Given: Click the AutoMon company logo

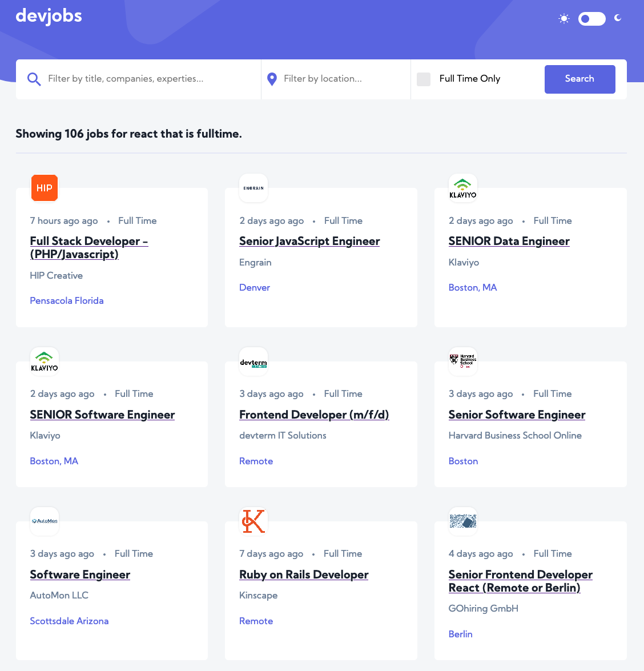Looking at the screenshot, I should pos(45,521).
